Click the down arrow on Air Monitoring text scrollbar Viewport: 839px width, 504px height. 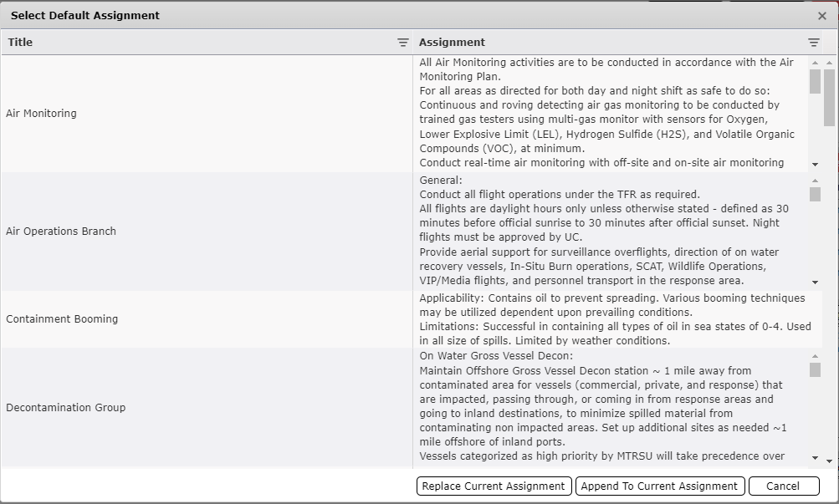(813, 165)
